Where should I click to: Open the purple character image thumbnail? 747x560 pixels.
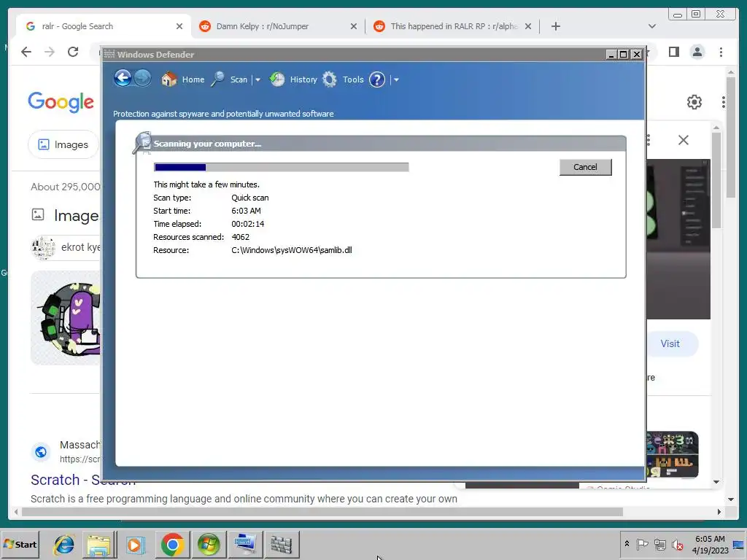(x=66, y=318)
